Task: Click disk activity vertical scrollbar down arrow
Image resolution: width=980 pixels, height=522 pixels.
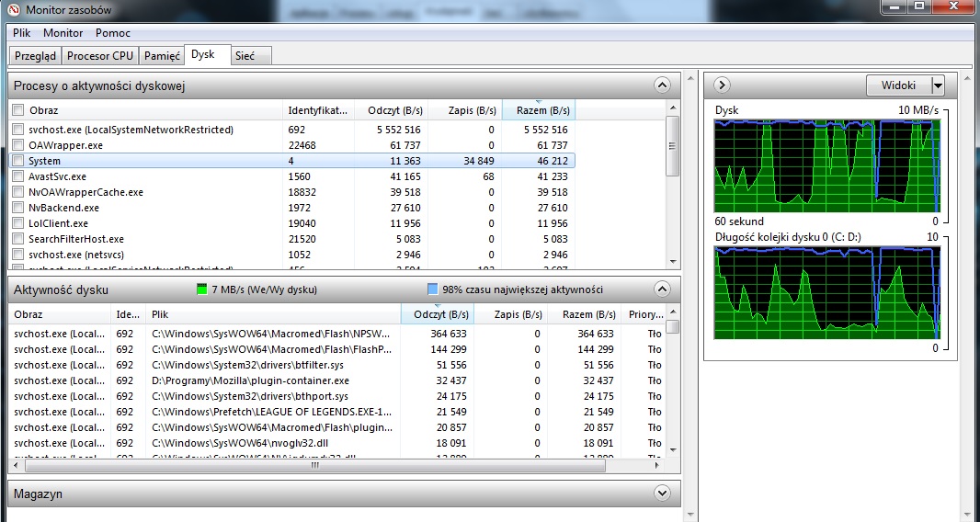Action: (673, 449)
